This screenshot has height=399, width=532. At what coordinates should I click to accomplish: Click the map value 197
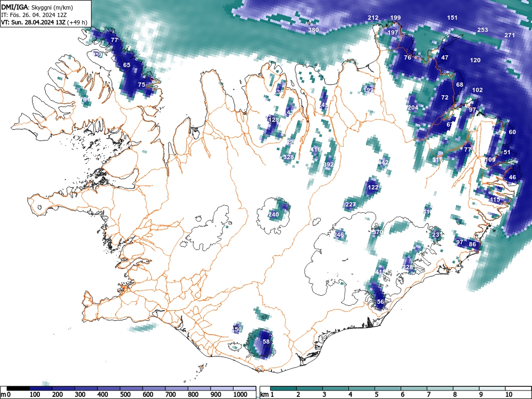click(393, 32)
